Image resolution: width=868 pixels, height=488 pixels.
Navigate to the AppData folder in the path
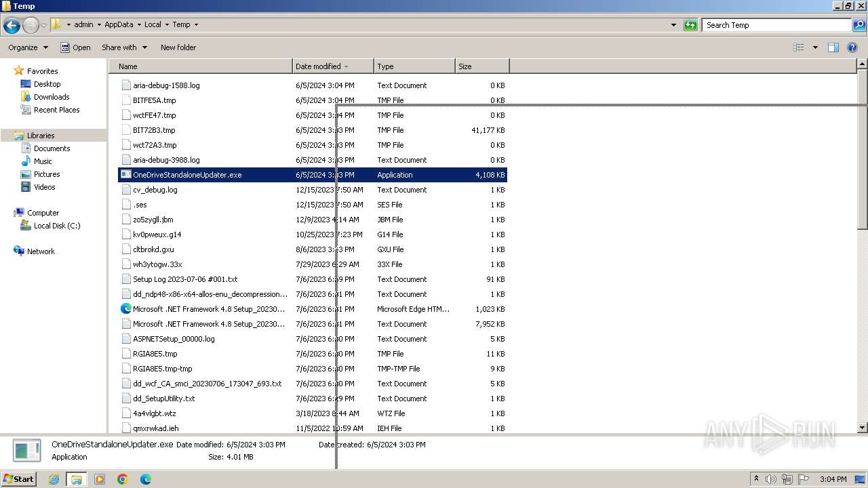(119, 24)
